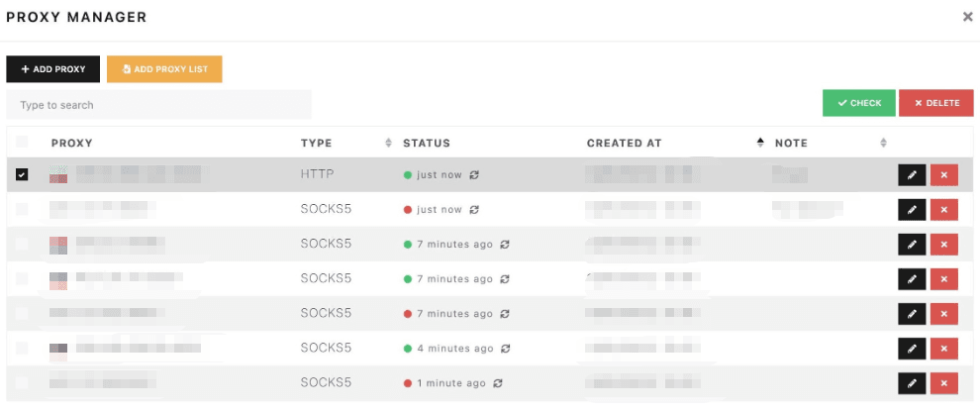Image resolution: width=980 pixels, height=410 pixels.
Task: Open the Add Proxy List button
Action: click(x=164, y=69)
